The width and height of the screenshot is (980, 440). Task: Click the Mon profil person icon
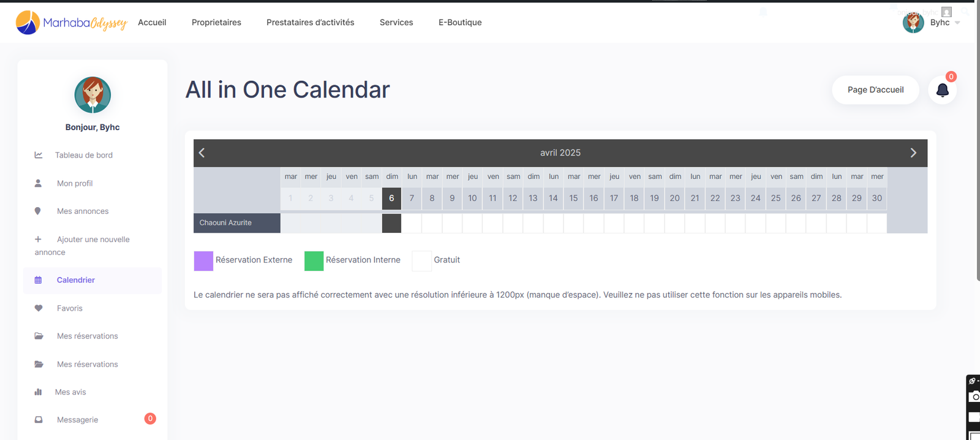pos(38,183)
